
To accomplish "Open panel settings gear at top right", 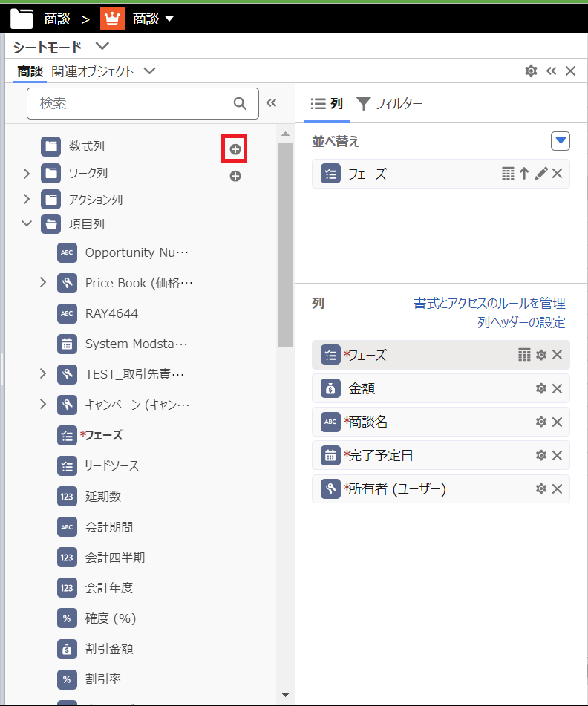I will point(532,71).
